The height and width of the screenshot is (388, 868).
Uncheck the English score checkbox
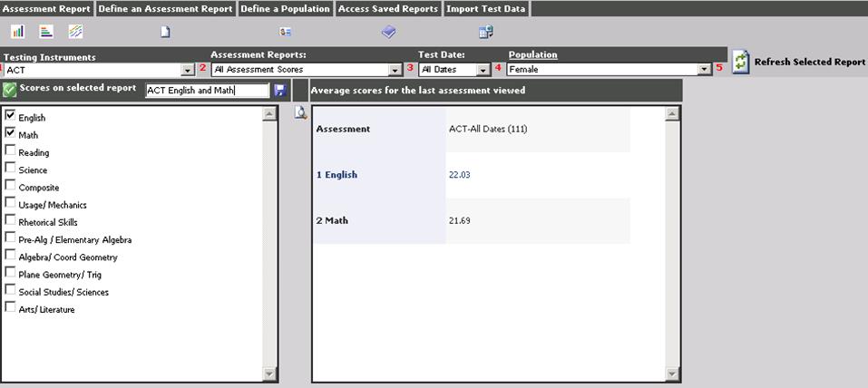(10, 115)
